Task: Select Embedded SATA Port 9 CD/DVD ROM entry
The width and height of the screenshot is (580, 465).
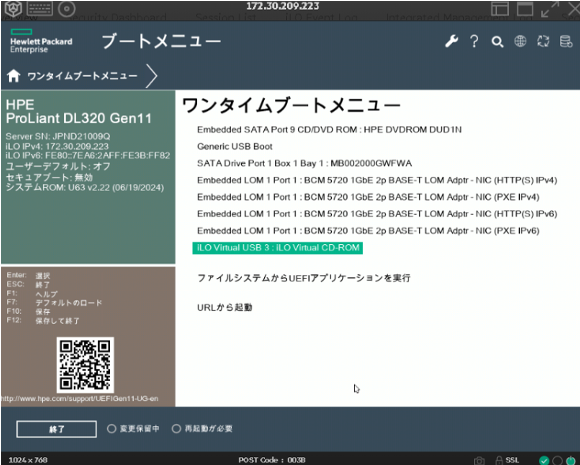Action: tap(329, 130)
